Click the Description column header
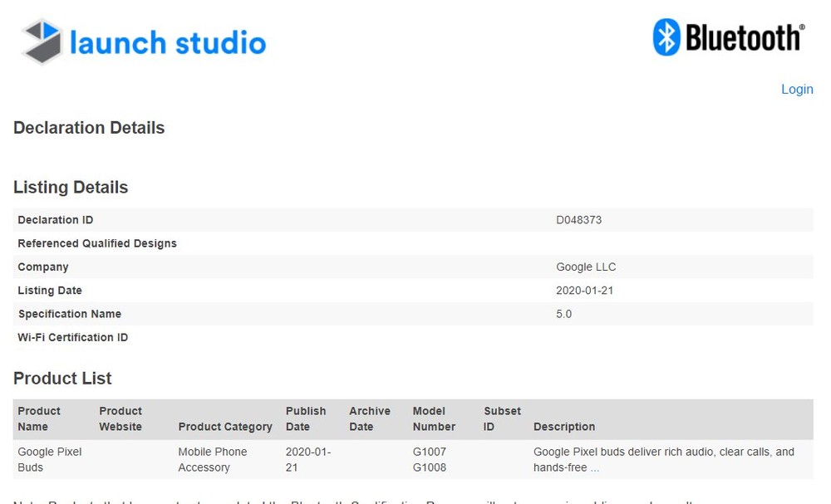The width and height of the screenshot is (831, 504). coord(564,427)
